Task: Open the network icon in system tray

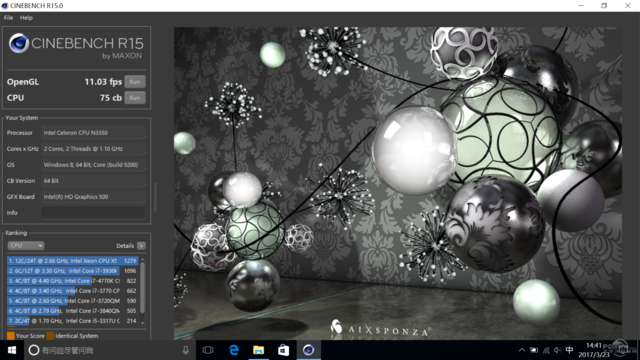Action: pos(546,350)
